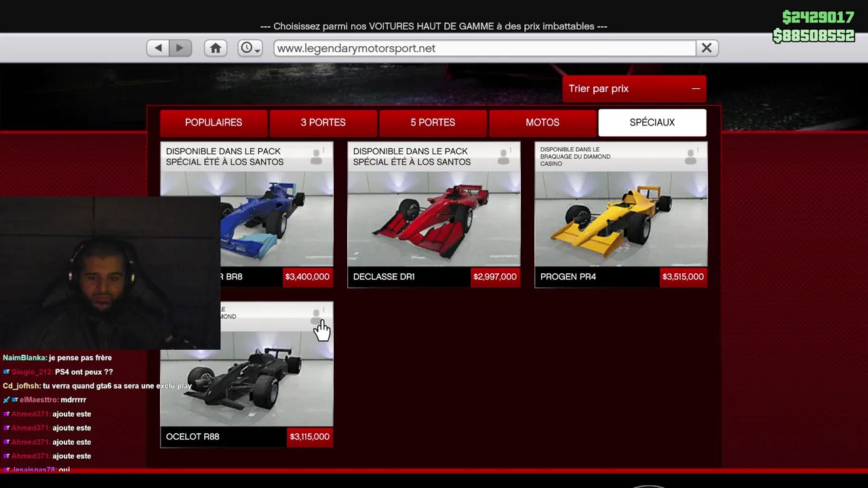Show the MOTOS category tab
868x488 pixels.
click(542, 123)
